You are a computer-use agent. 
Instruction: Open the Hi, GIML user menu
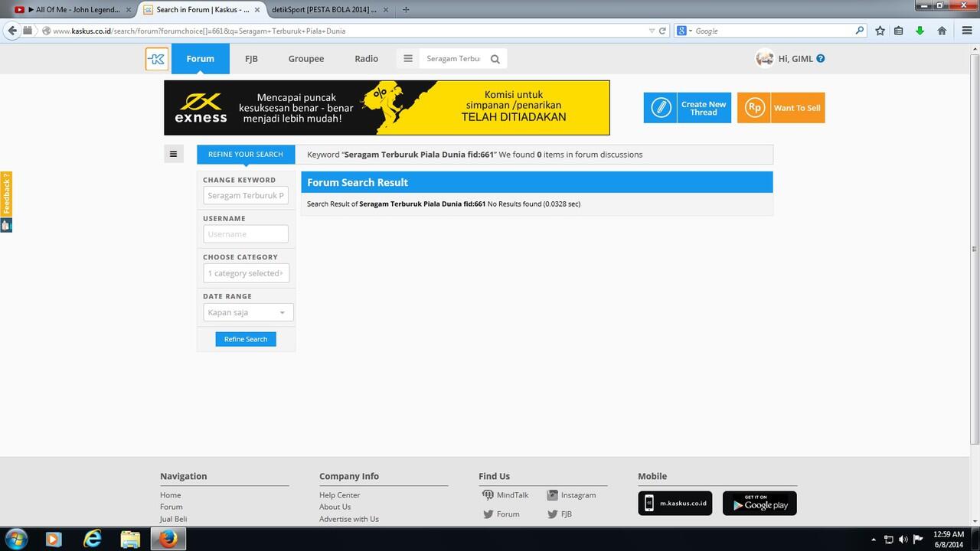[x=795, y=59]
